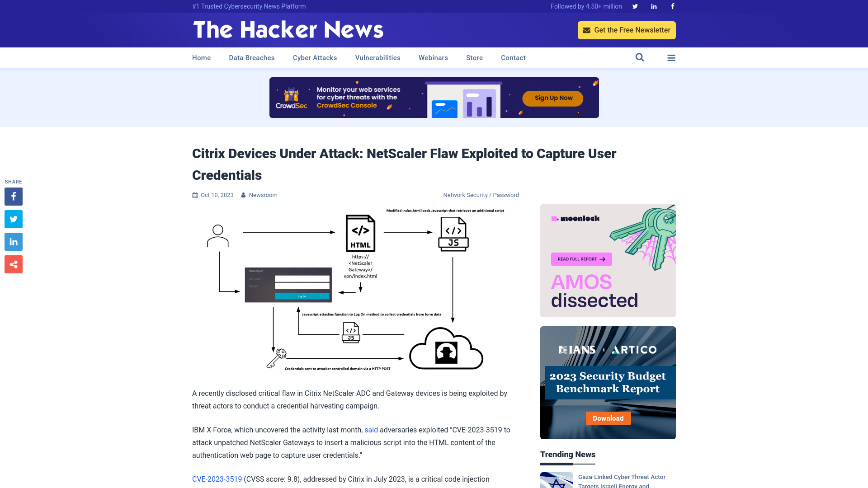Viewport: 868px width, 488px height.
Task: Click the hamburger menu icon
Action: [x=671, y=58]
